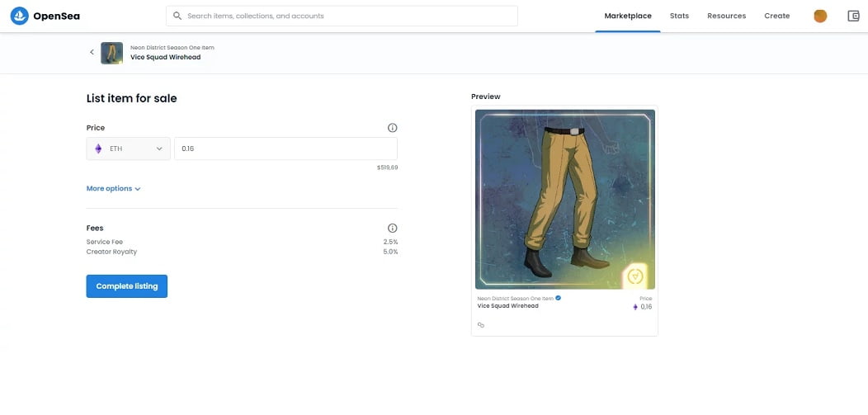Click the pants preview image

[564, 199]
